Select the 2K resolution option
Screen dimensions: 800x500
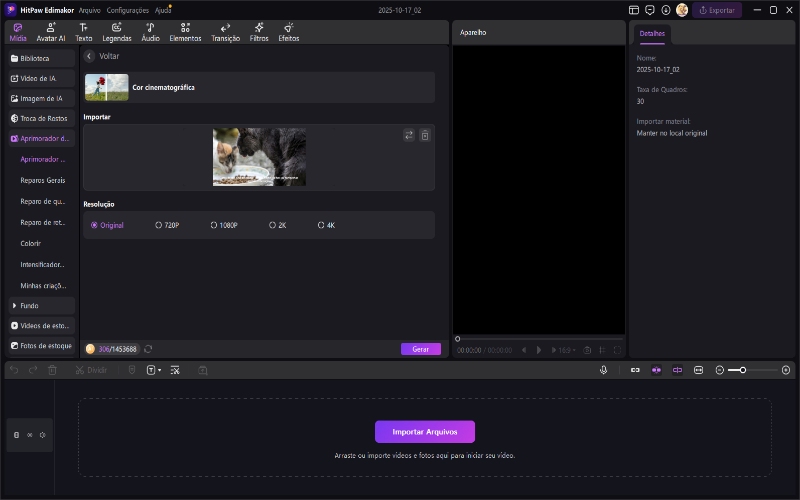(278, 225)
